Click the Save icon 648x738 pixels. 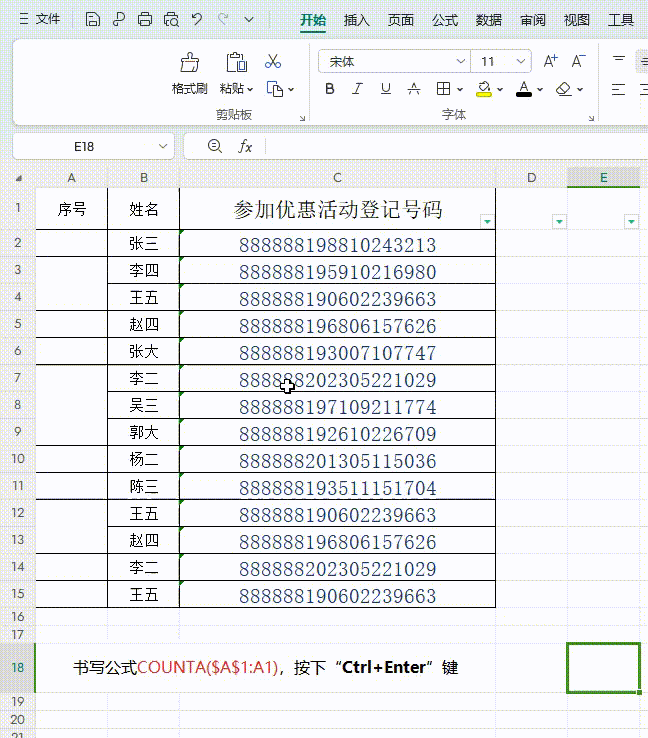(x=92, y=19)
